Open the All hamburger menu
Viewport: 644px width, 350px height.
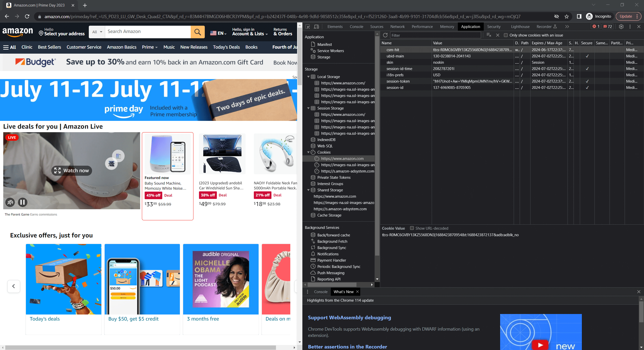click(x=10, y=47)
